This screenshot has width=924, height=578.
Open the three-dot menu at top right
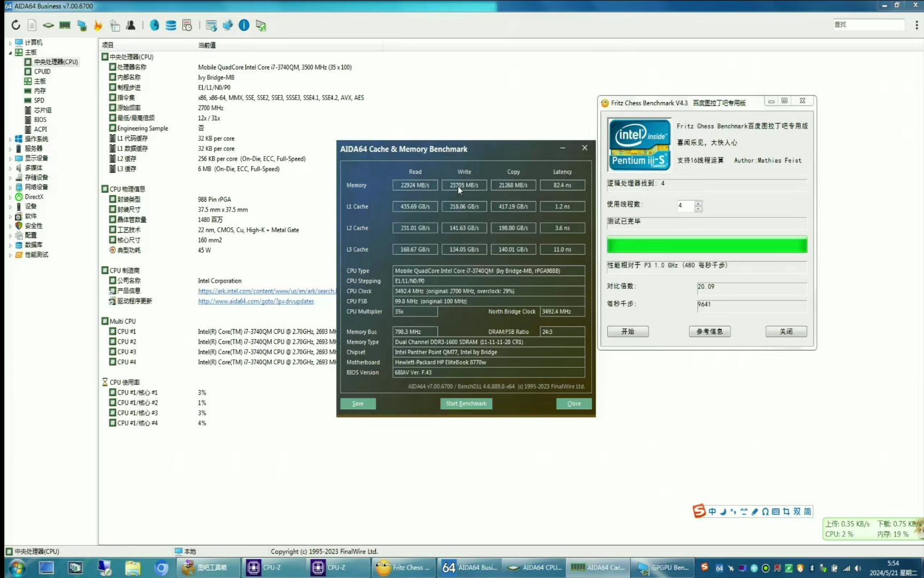[x=917, y=25]
